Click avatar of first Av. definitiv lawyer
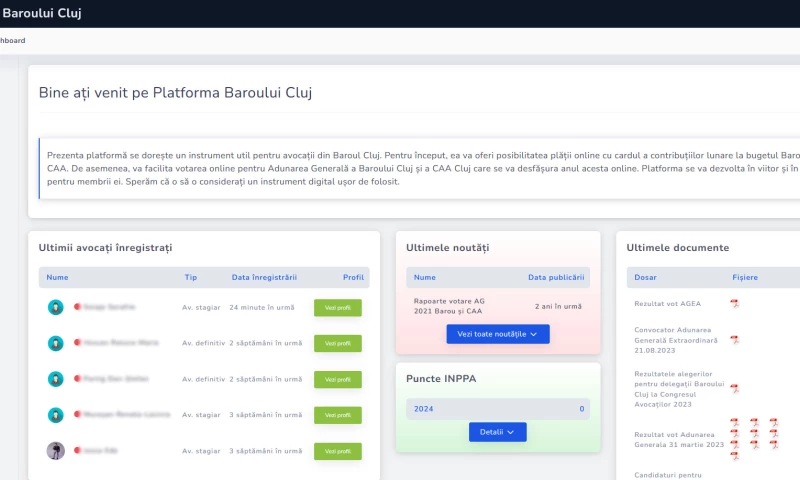The image size is (800, 480). point(56,343)
